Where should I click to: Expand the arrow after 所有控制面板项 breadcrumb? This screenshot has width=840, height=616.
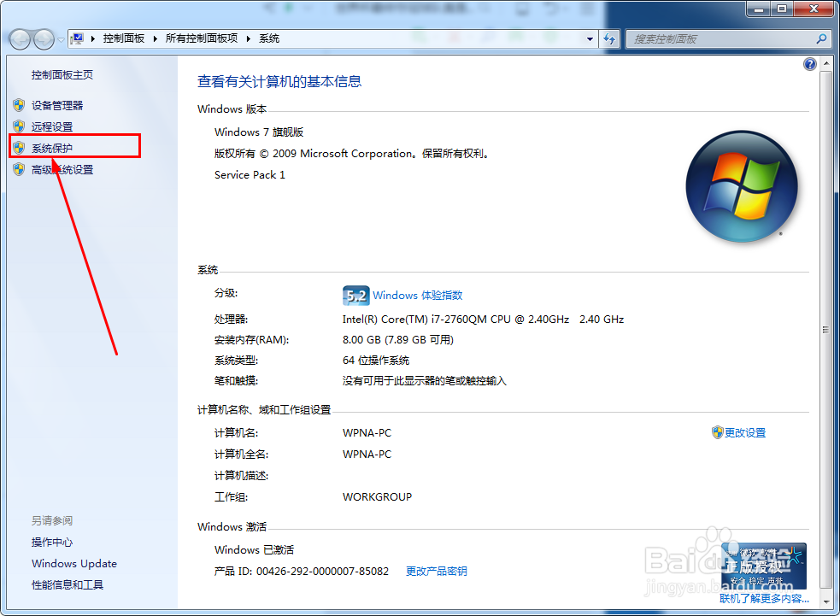[x=249, y=38]
